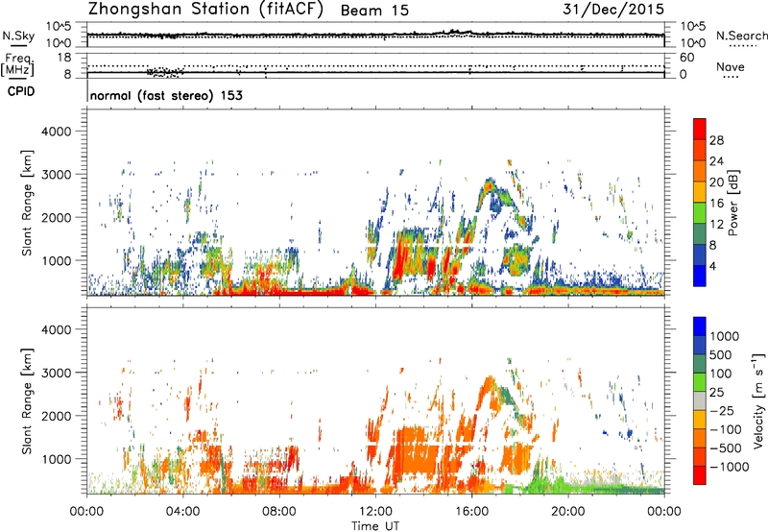Select the red top segment of power colorbar

[x=700, y=129]
